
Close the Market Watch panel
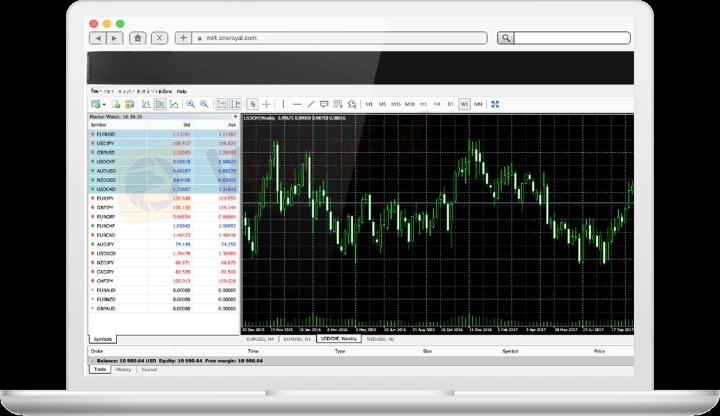[236, 117]
